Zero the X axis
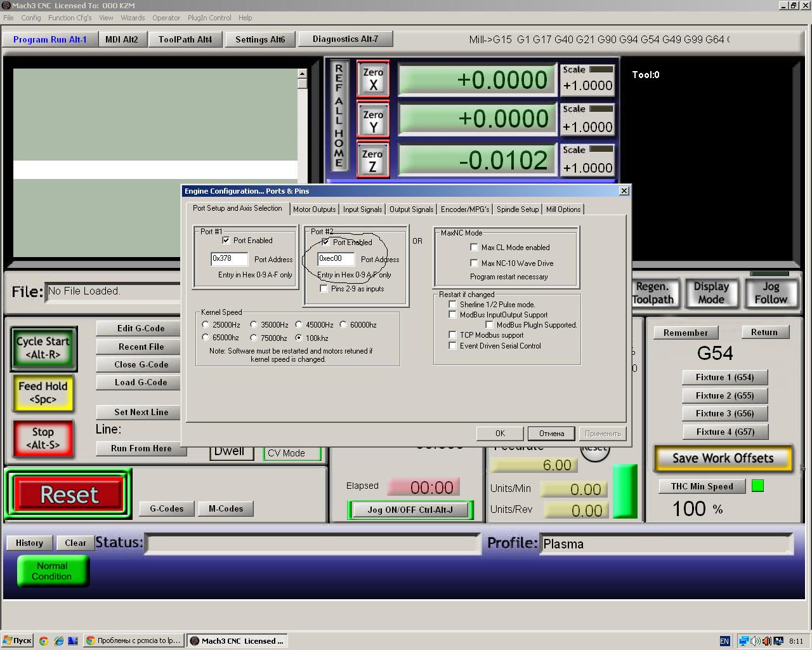812x650 pixels. (373, 79)
